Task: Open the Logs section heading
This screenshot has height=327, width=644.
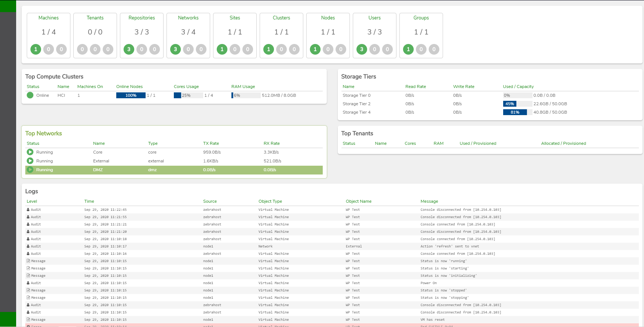Action: [32, 191]
